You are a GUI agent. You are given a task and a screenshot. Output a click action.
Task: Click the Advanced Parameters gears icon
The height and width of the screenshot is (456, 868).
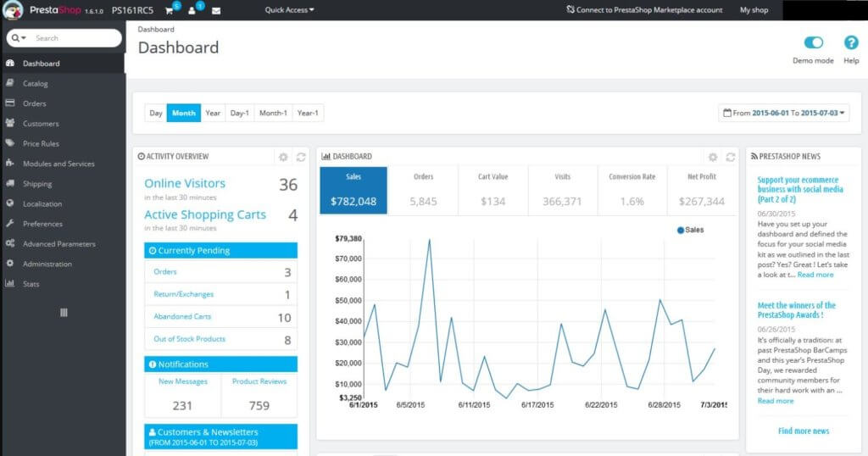point(10,243)
